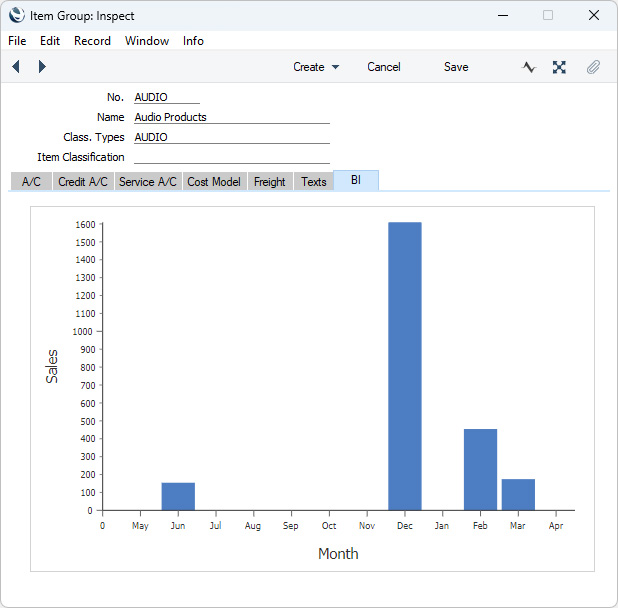Image resolution: width=618 pixels, height=608 pixels.
Task: Switch to the Cost Model tab
Action: tap(214, 182)
